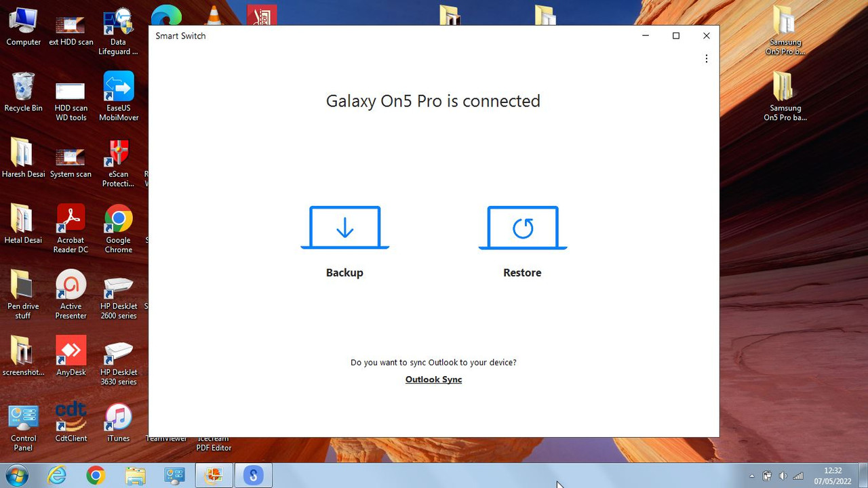
Task: Click the Icecream PDF Editor desktop label
Action: (214, 443)
